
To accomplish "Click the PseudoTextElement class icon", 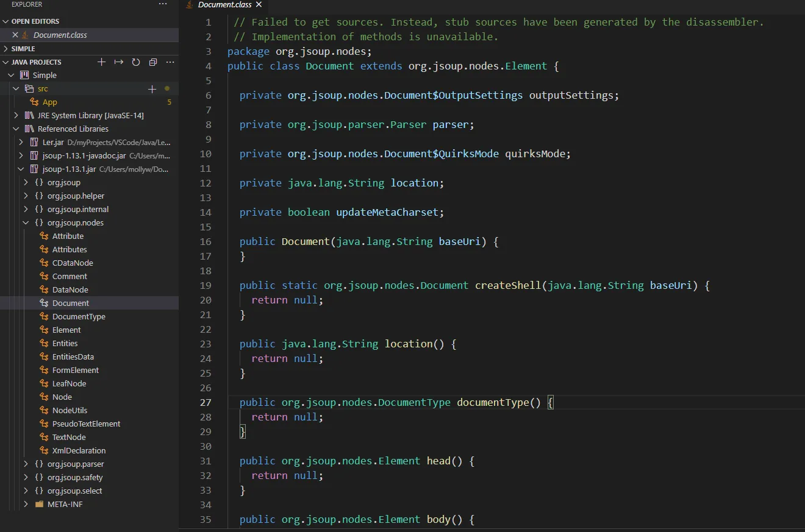I will 44,424.
